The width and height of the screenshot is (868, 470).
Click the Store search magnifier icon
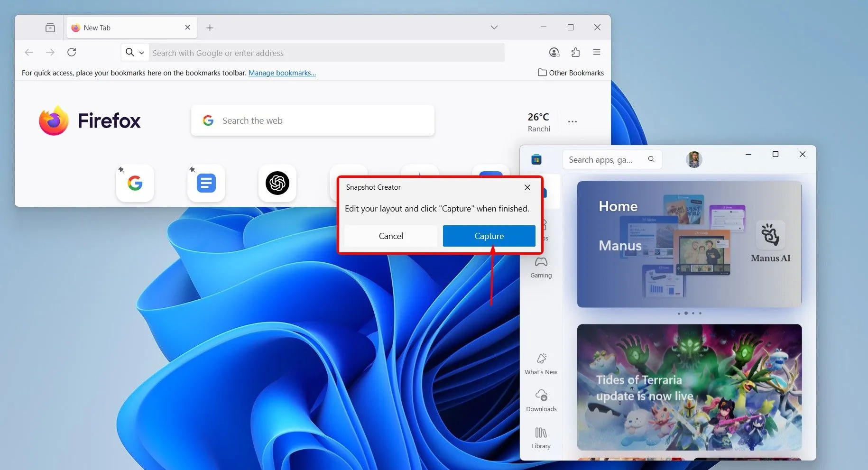pyautogui.click(x=651, y=159)
